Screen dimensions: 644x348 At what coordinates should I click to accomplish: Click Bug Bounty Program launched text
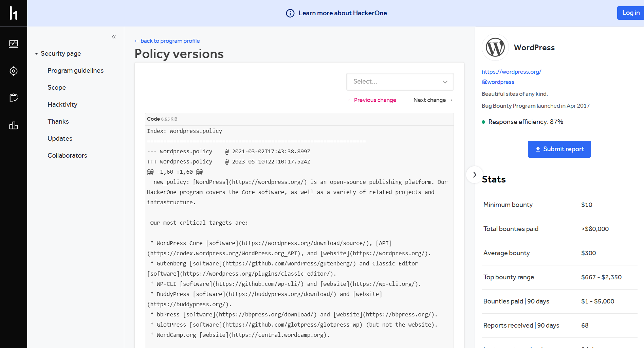tap(536, 106)
